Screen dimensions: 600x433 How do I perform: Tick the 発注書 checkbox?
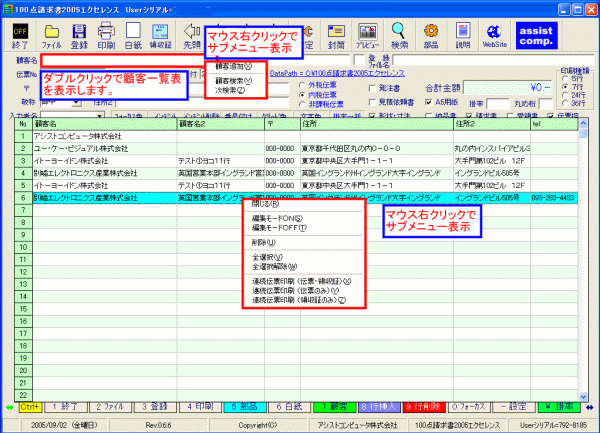click(372, 88)
